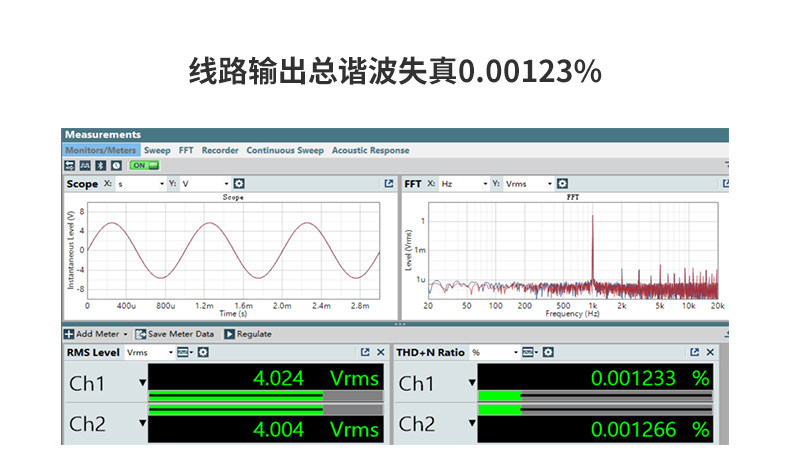Open THD+N Ratio display format icon dropdown
The image size is (790, 475).
[530, 352]
